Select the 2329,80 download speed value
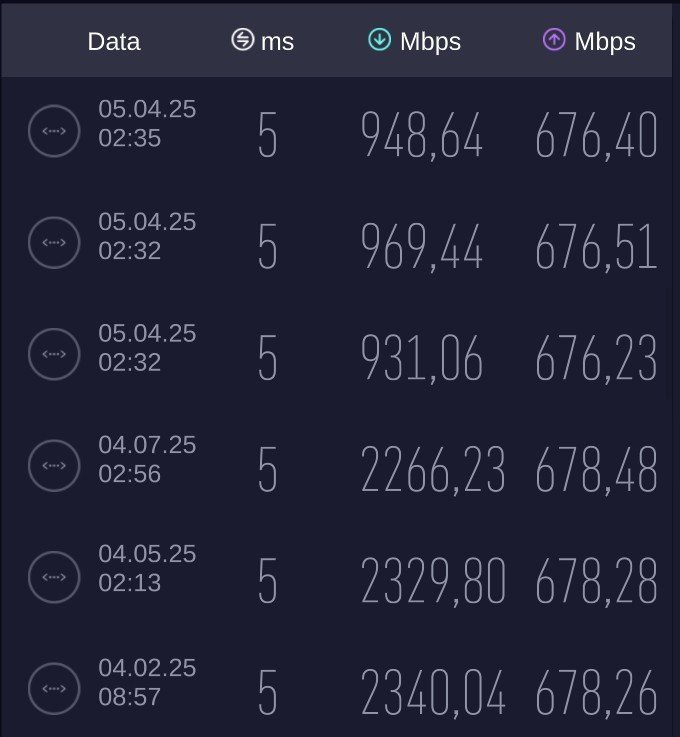 pos(432,581)
